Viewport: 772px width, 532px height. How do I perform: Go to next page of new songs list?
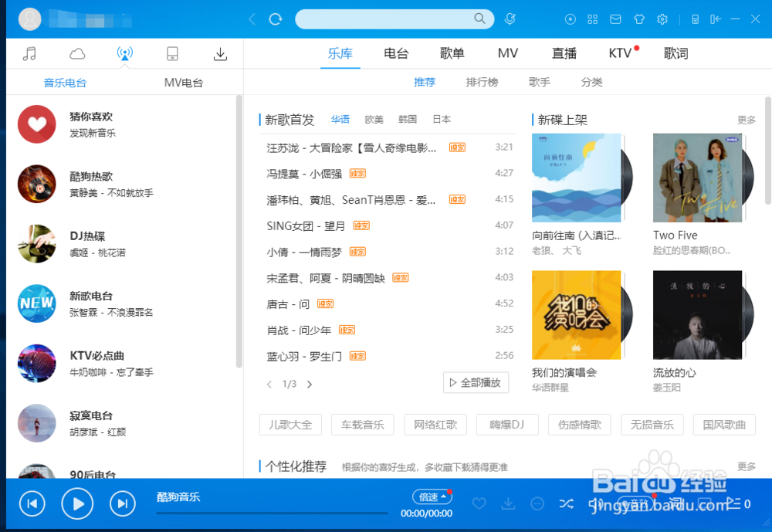310,385
